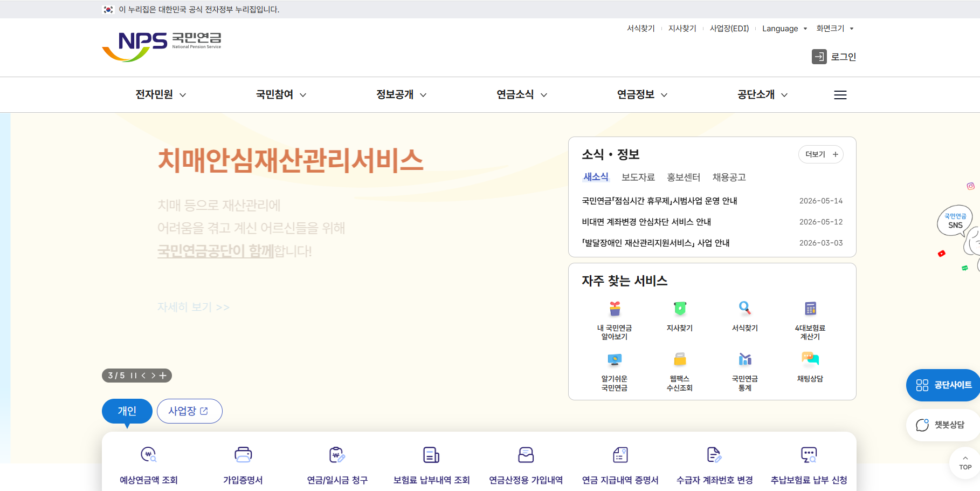This screenshot has height=491, width=980.
Task: Click the 지사찾기 top utility link
Action: 682,29
